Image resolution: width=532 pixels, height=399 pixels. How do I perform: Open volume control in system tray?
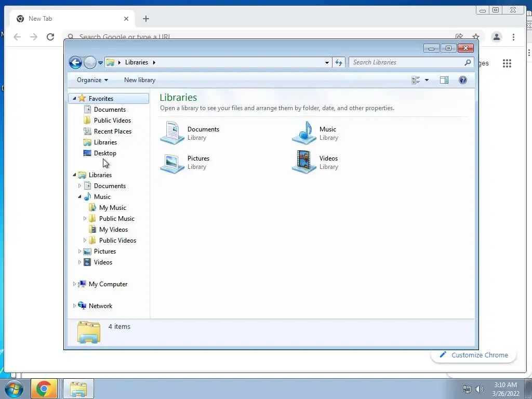[479, 389]
